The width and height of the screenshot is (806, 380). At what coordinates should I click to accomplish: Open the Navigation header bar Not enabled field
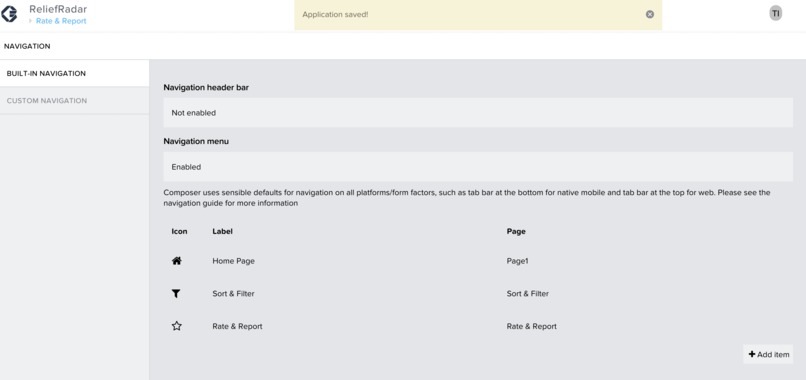click(x=478, y=113)
